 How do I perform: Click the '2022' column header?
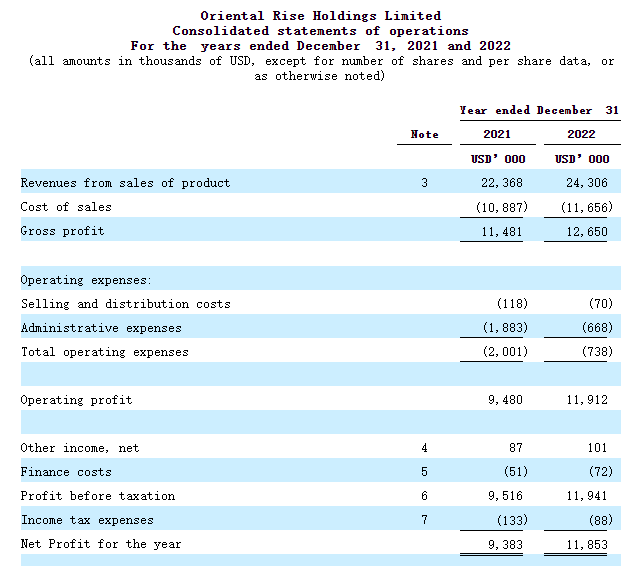(x=581, y=134)
